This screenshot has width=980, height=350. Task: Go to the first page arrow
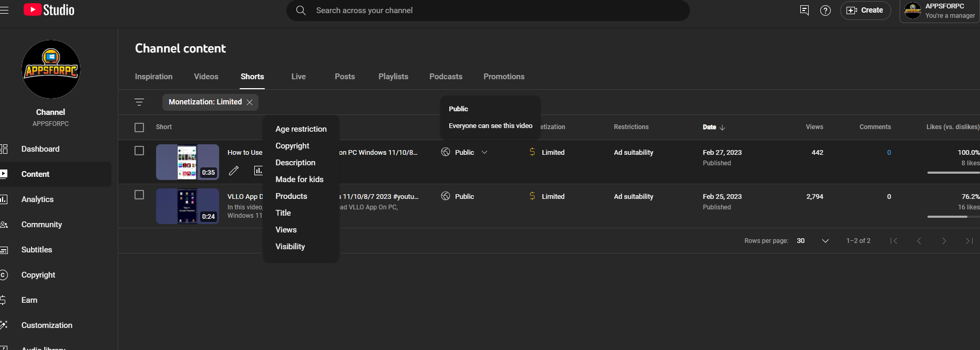pos(894,241)
